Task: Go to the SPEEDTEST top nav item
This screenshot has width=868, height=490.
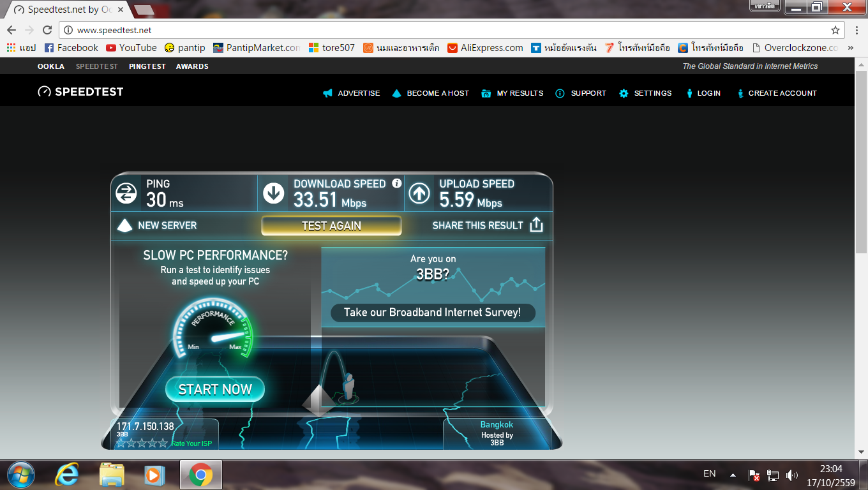Action: (x=97, y=66)
